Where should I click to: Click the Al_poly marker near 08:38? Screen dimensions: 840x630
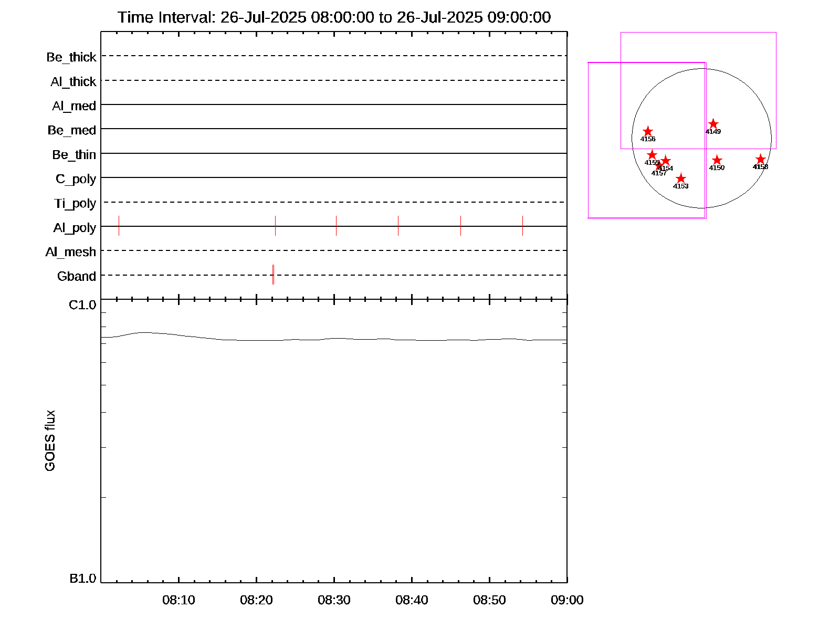[x=398, y=226]
